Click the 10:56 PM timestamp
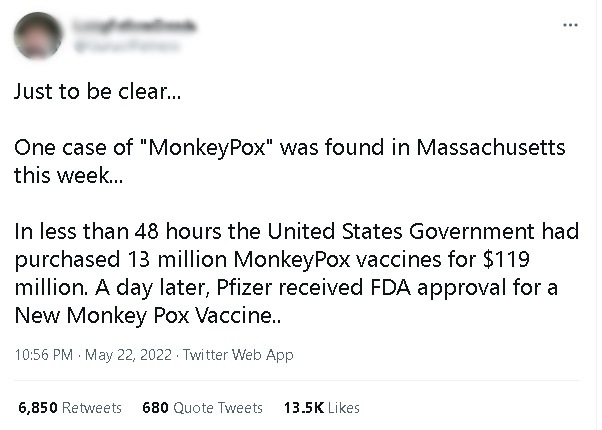Image resolution: width=602 pixels, height=430 pixels. point(42,355)
